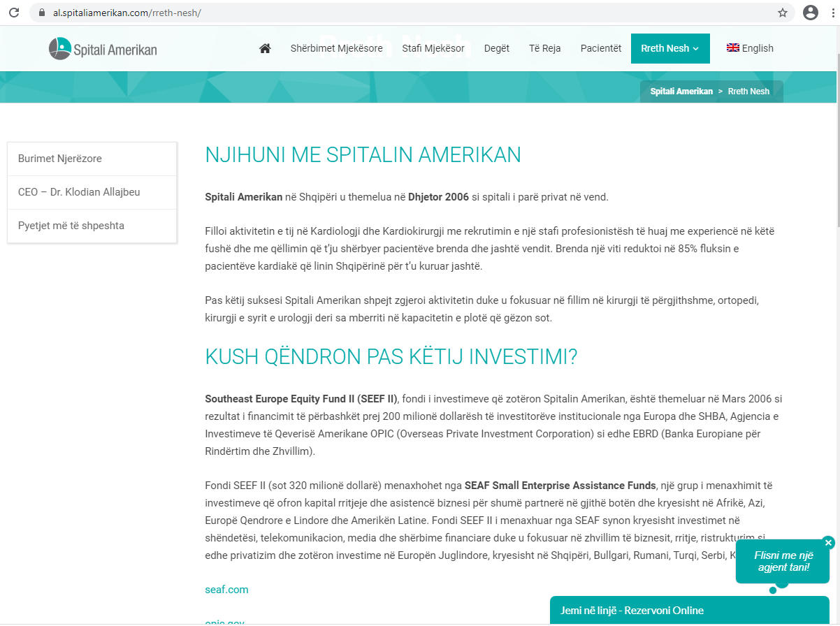
Task: Open Burimet Njerëzore sidebar item
Action: [92, 159]
